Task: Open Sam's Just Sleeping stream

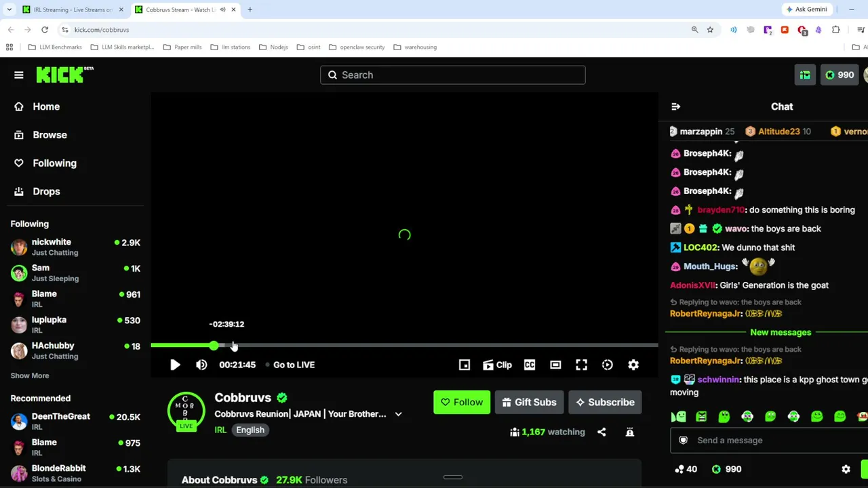Action: pos(75,272)
